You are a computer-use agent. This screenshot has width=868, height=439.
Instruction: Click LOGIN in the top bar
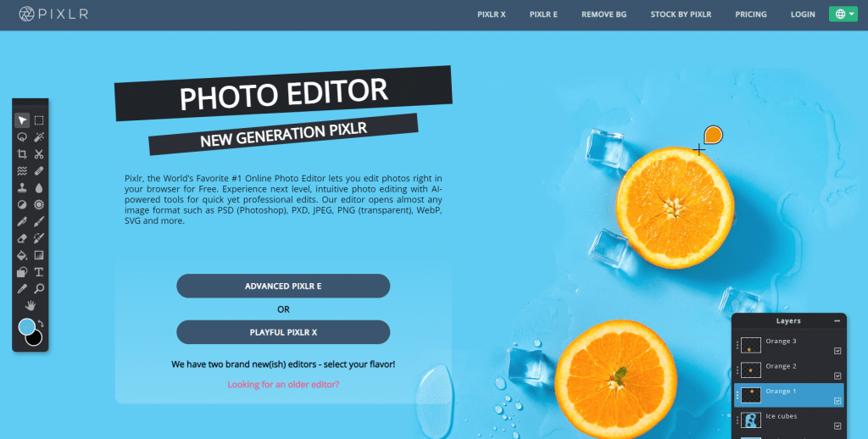(x=803, y=14)
